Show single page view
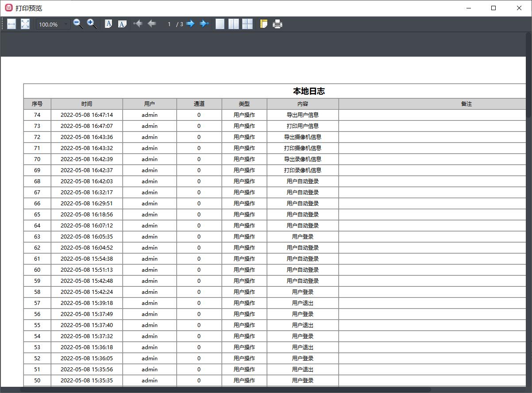Screen dimensions: 532x393 click(220, 24)
